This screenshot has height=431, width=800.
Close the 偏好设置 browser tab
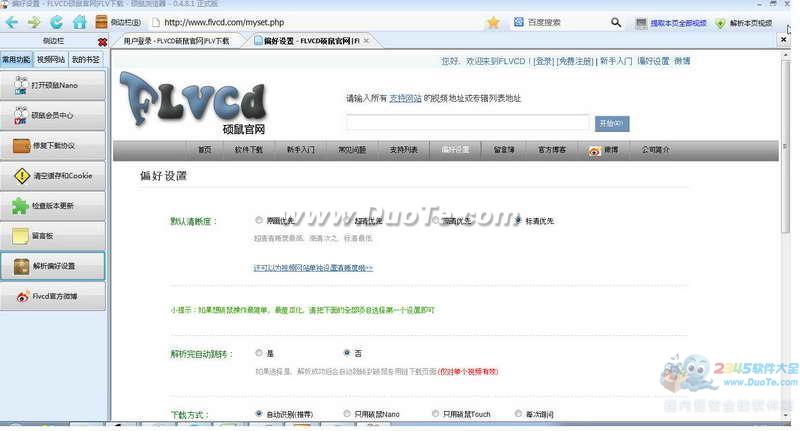(366, 40)
